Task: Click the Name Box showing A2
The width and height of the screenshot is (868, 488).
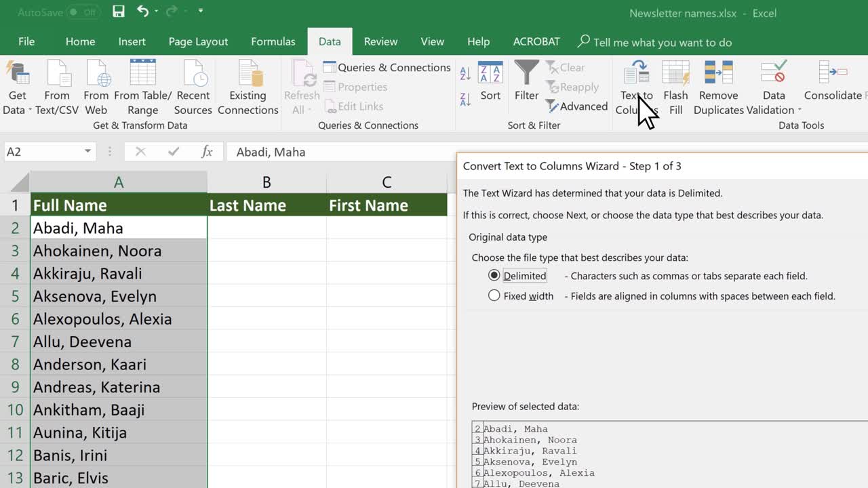Action: 43,151
